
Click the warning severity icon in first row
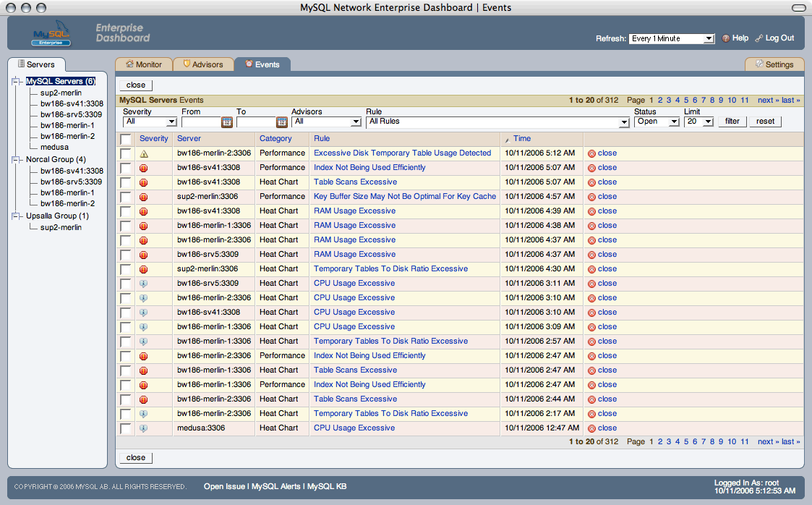144,153
